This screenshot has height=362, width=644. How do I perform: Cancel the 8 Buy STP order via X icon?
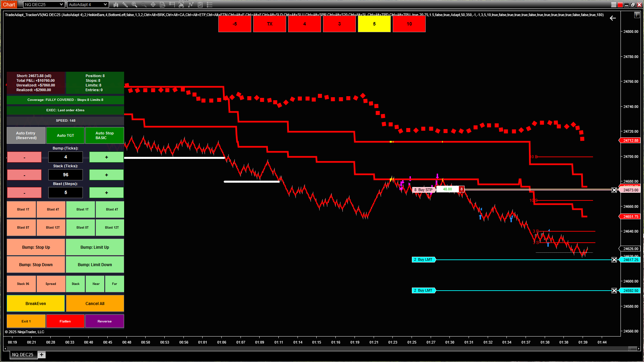614,190
